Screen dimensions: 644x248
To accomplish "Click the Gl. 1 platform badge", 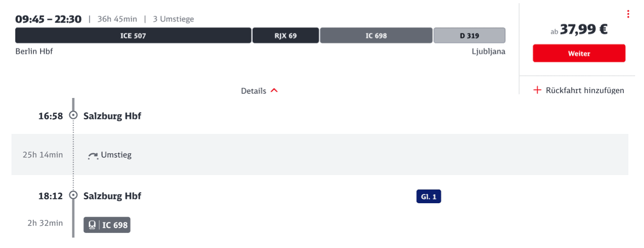I will (428, 196).
